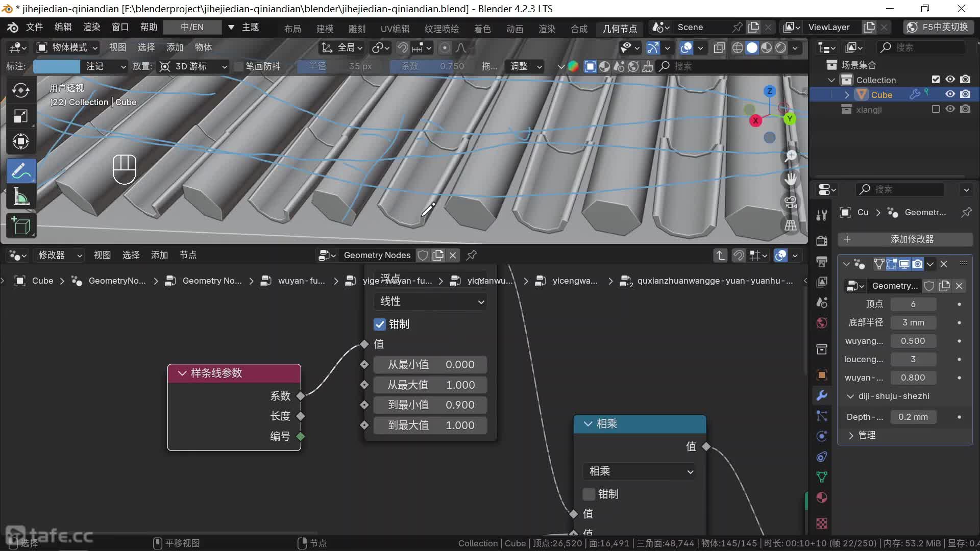Open the 文件 menu
The height and width of the screenshot is (551, 980).
[x=34, y=27]
